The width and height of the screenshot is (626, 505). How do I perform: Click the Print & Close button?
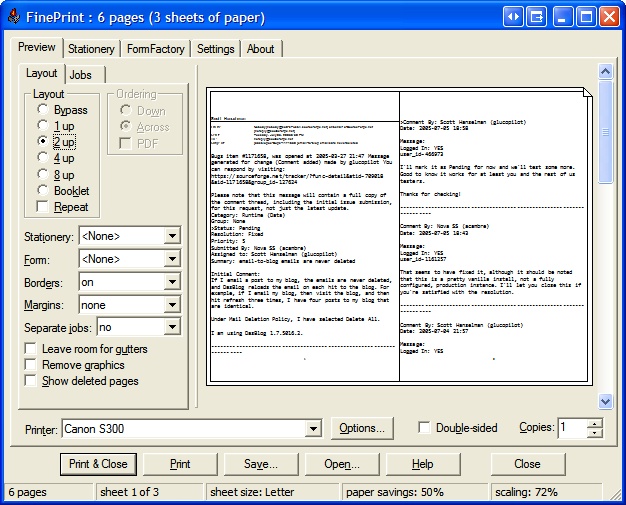[x=98, y=464]
